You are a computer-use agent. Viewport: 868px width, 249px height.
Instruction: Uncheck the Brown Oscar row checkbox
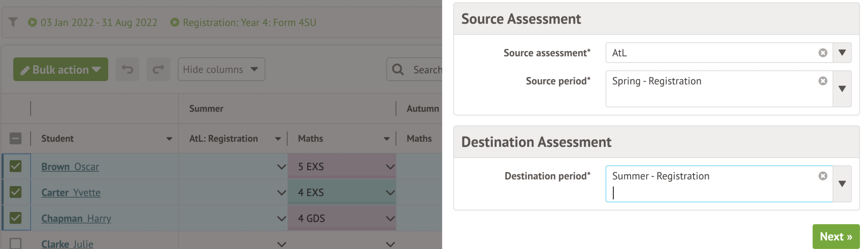point(15,166)
